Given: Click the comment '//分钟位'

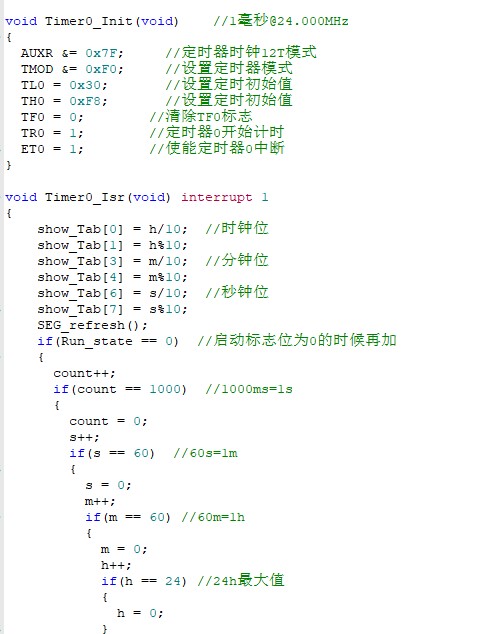Looking at the screenshot, I should tap(237, 260).
